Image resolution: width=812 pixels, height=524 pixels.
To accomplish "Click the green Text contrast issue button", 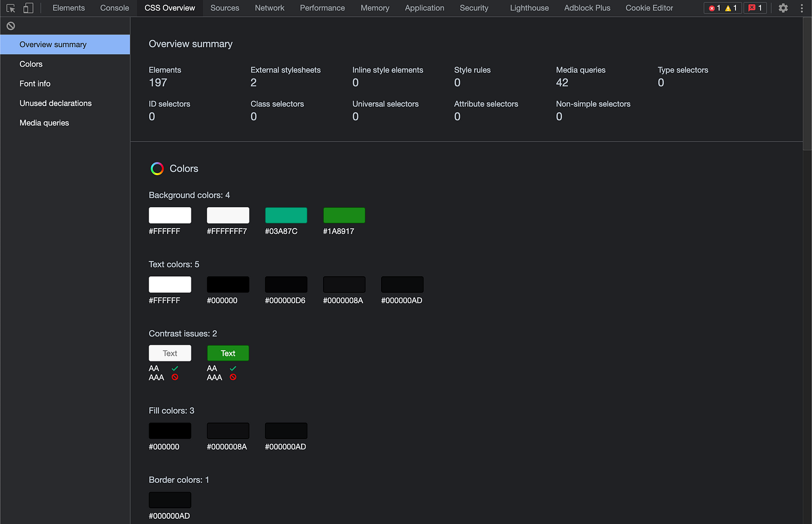I will click(x=228, y=353).
